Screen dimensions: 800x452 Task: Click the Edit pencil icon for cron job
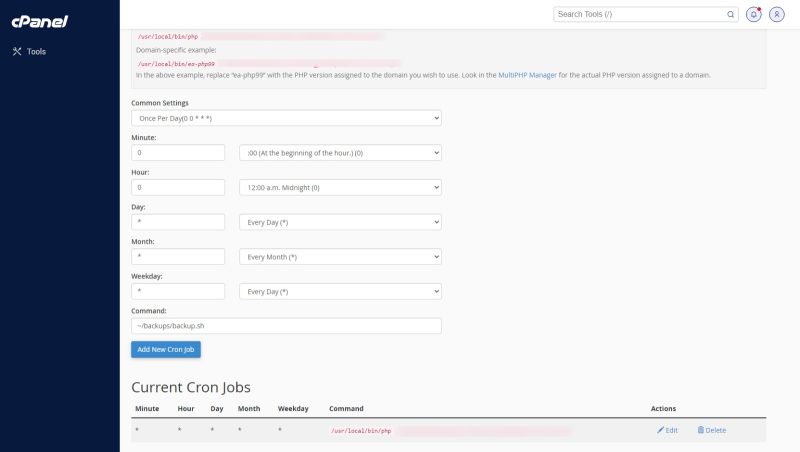[661, 430]
